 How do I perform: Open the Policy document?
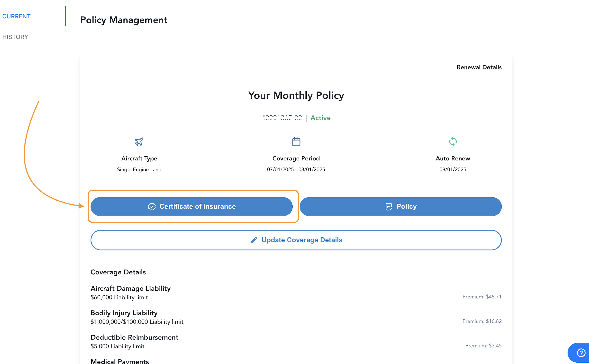(401, 206)
